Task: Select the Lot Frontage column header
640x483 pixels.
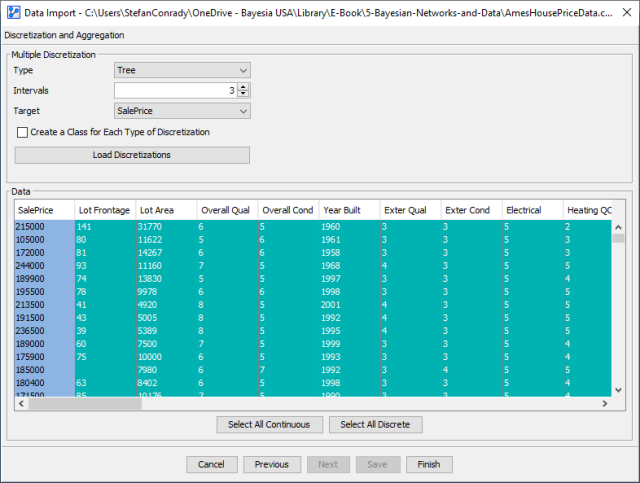Action: point(105,210)
